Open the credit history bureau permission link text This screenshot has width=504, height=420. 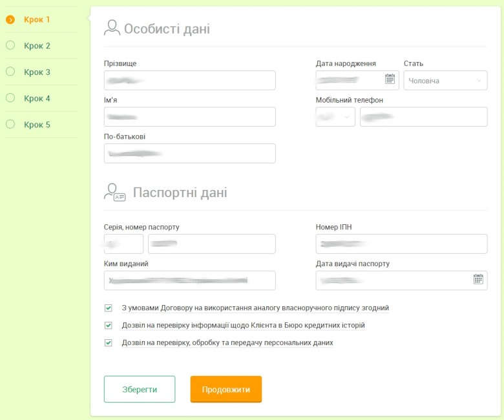pyautogui.click(x=244, y=325)
